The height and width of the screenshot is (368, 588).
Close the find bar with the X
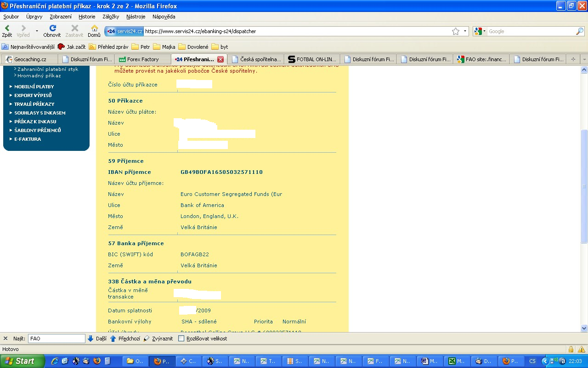coord(6,339)
